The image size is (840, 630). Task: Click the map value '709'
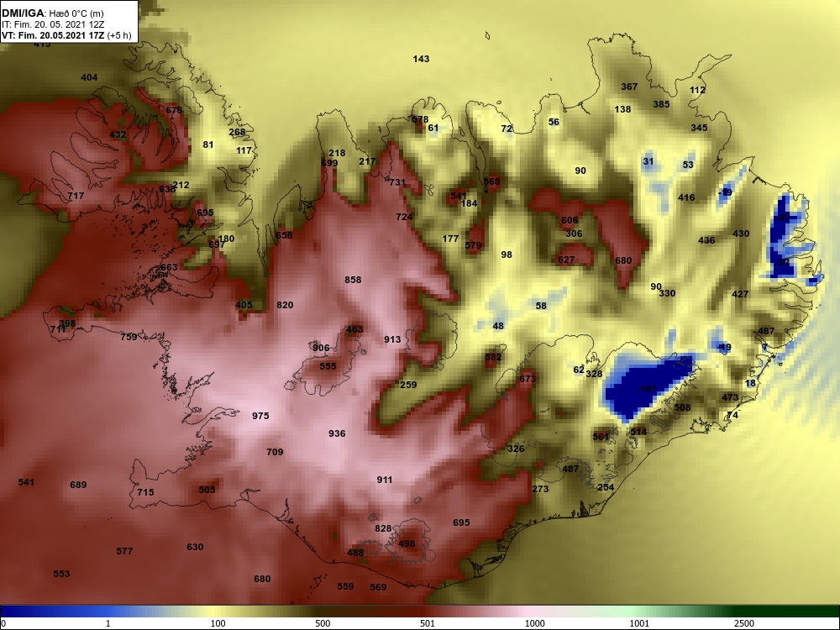[275, 452]
